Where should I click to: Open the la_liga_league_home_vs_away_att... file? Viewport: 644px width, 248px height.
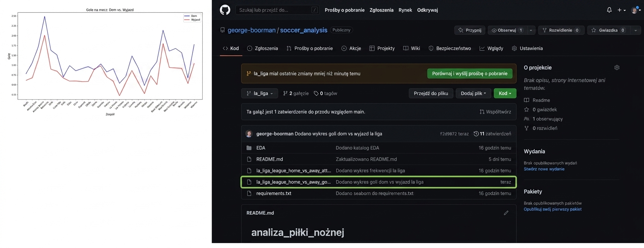point(294,170)
